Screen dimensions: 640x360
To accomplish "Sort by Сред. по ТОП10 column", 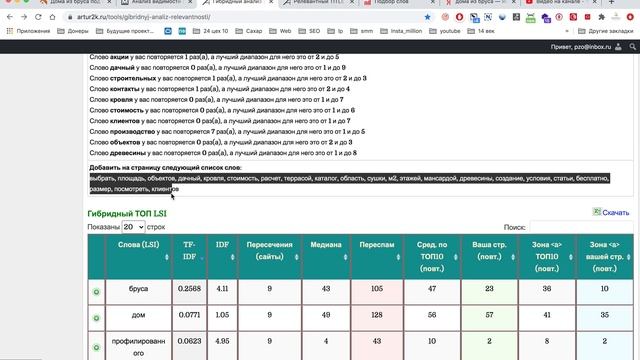I will (432, 256).
